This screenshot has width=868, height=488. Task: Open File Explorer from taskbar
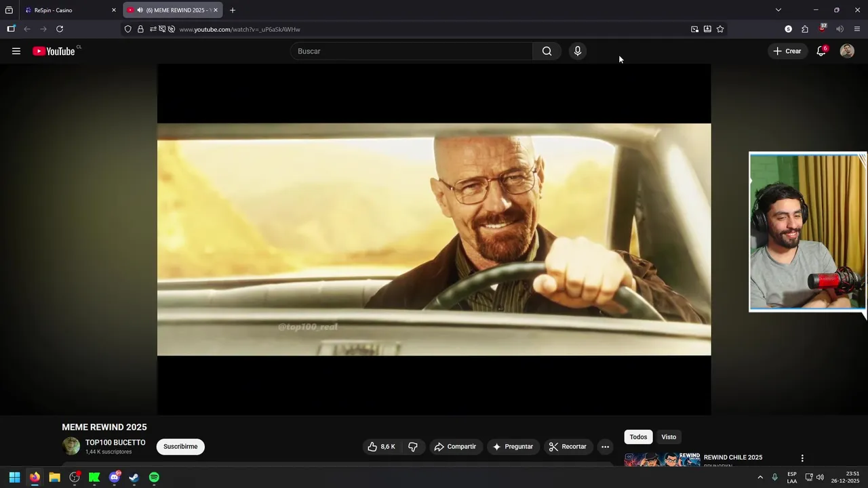point(54,478)
